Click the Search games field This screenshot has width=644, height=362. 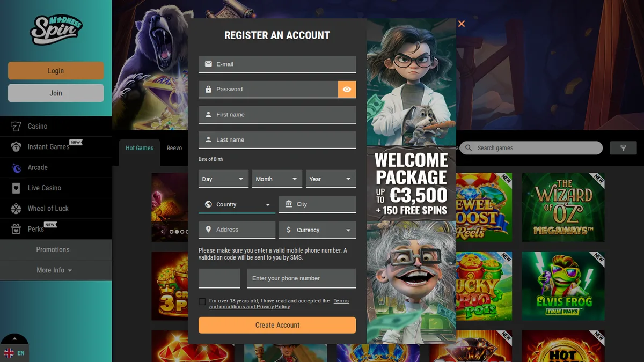point(531,148)
